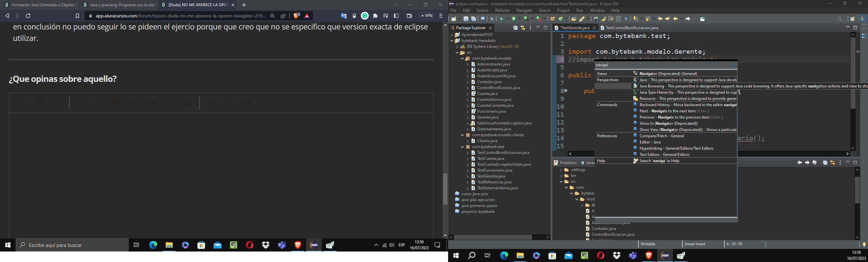This screenshot has height=262, width=868.
Task: Click the italic formatting button in forum editor
Action: (x=58, y=103)
